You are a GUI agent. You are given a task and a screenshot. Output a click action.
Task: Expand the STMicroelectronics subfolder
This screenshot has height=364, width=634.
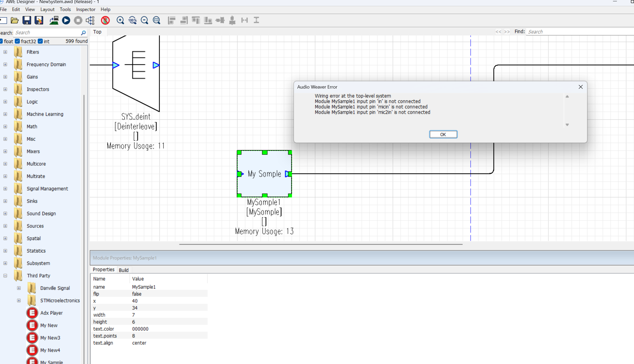pyautogui.click(x=19, y=300)
